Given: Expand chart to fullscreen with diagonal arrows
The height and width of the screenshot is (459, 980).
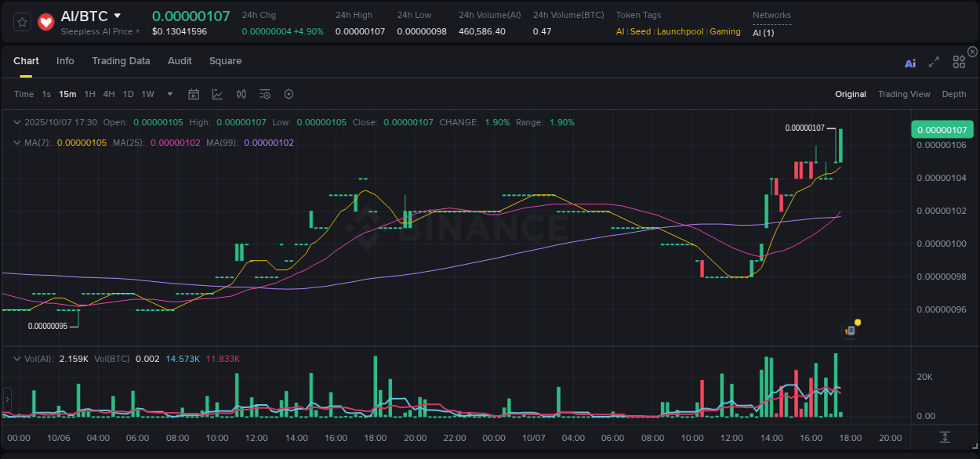Looking at the screenshot, I should pos(934,62).
